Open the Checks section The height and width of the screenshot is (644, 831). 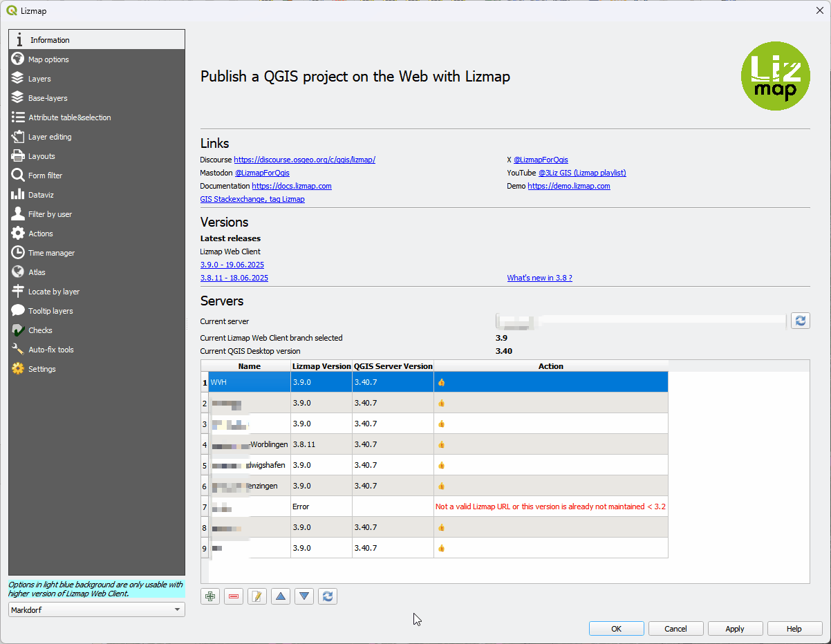(97, 330)
